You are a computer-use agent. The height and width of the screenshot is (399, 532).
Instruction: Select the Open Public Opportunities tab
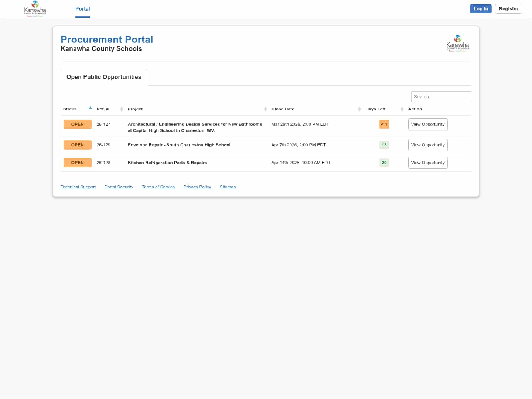tap(104, 77)
